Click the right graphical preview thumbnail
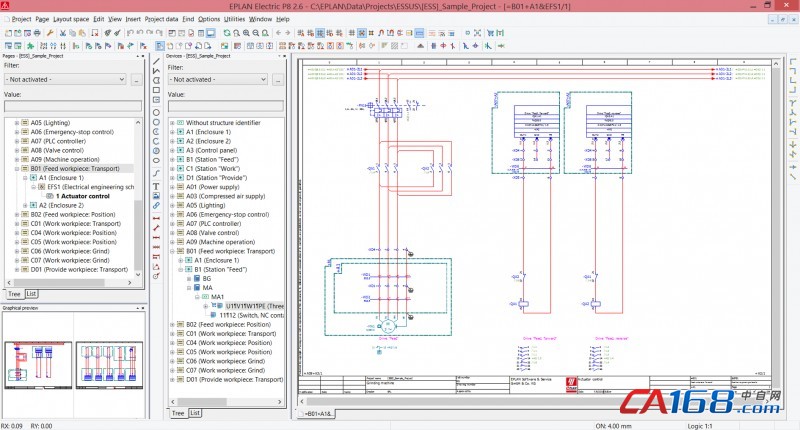 (x=109, y=365)
